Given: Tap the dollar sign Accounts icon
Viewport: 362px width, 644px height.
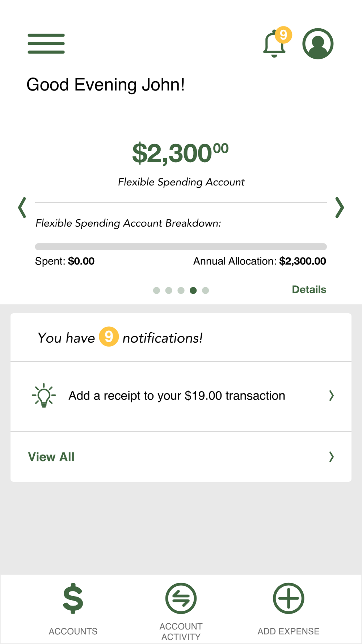Looking at the screenshot, I should 73,598.
